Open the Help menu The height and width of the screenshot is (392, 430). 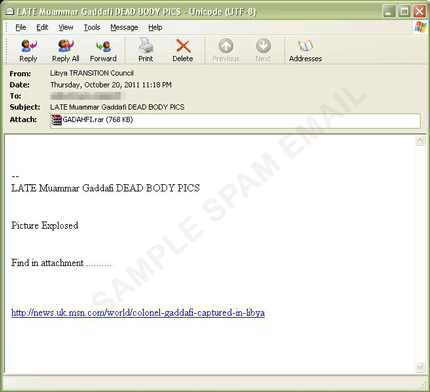click(x=155, y=27)
